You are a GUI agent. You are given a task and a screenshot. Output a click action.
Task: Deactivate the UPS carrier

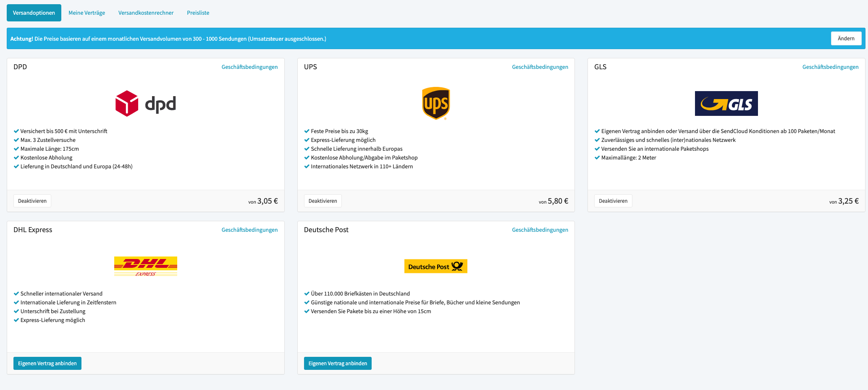pyautogui.click(x=323, y=201)
